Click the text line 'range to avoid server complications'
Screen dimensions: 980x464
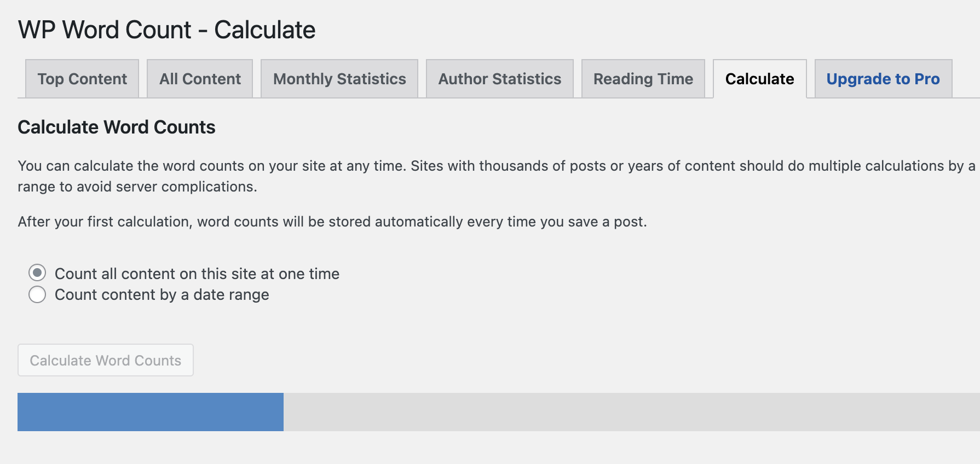137,187
